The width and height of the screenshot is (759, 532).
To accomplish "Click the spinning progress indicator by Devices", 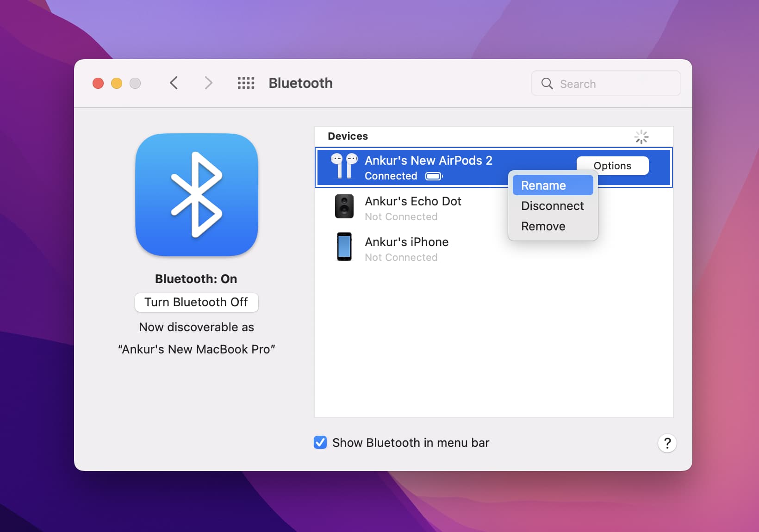I will pyautogui.click(x=641, y=137).
